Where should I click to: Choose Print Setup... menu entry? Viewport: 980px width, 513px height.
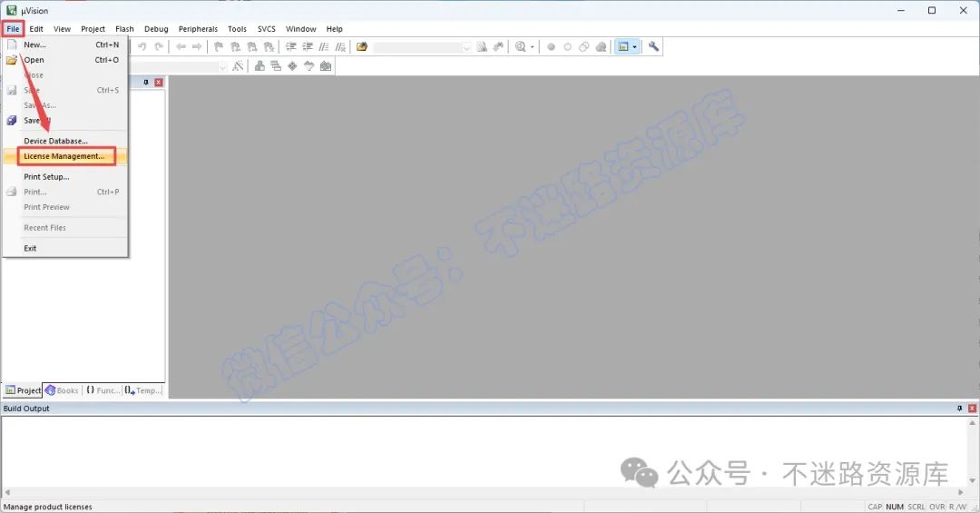point(65,177)
